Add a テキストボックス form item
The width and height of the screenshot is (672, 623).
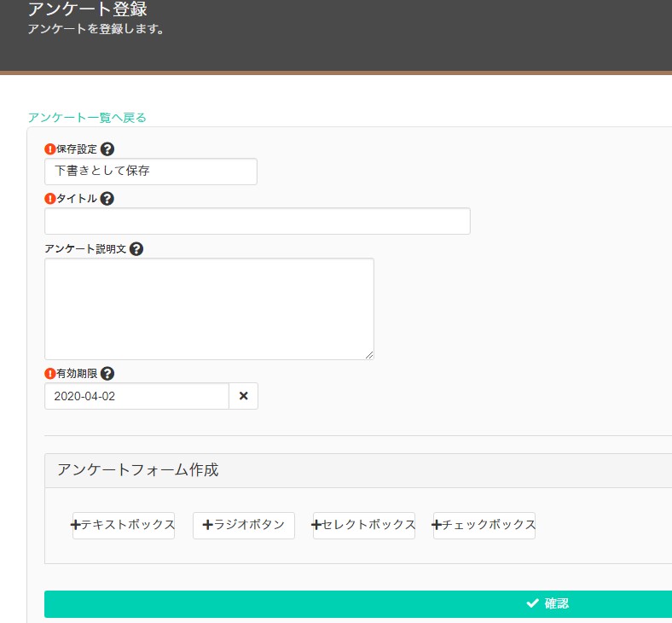click(x=124, y=525)
